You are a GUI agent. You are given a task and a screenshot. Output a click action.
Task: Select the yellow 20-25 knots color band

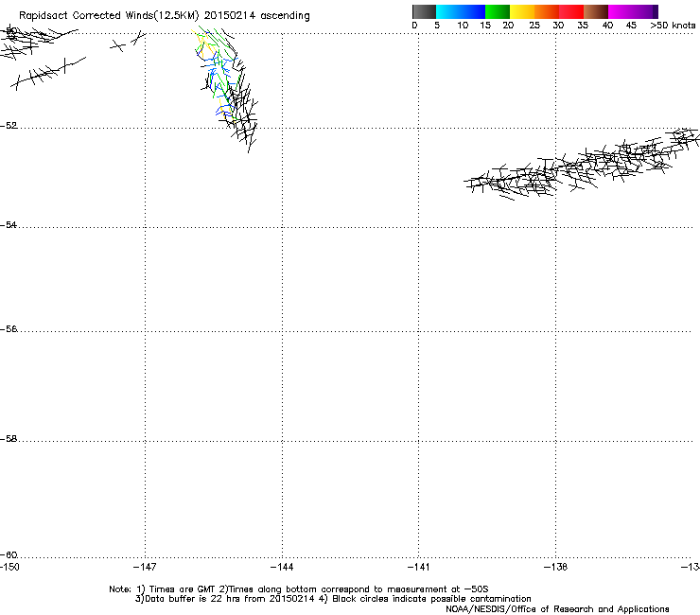tap(522, 11)
